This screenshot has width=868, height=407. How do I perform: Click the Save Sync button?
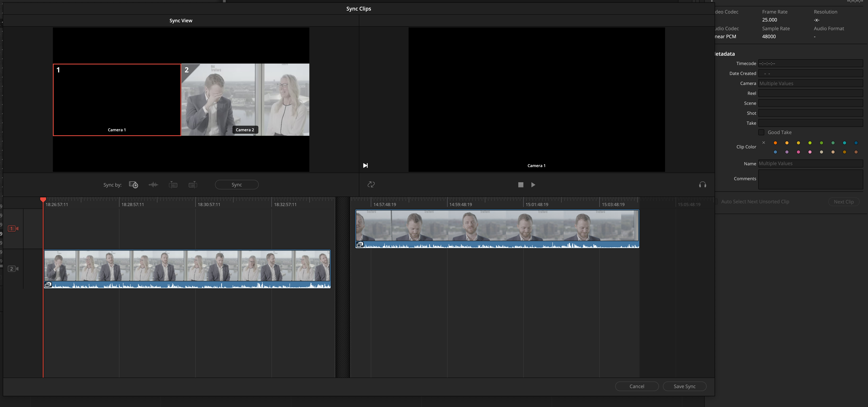[684, 386]
